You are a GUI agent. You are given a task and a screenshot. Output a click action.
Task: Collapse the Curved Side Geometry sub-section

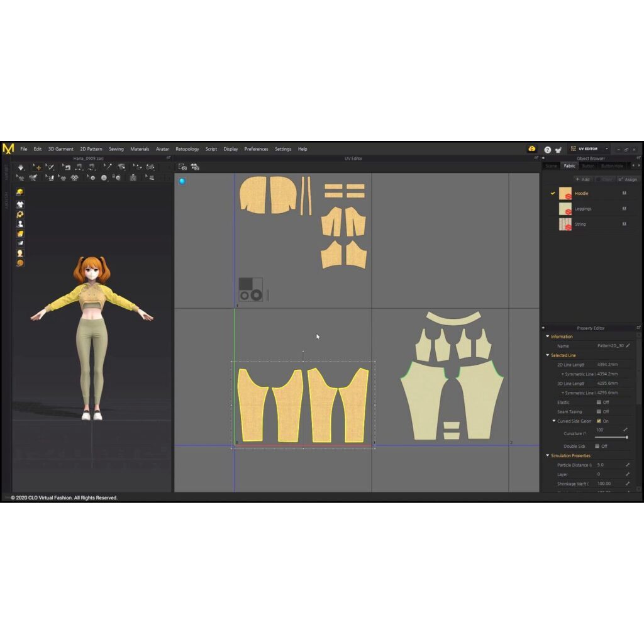553,421
